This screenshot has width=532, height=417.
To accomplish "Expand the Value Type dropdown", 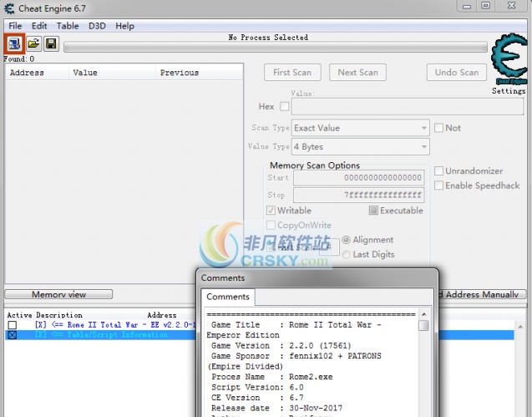I will [x=360, y=147].
